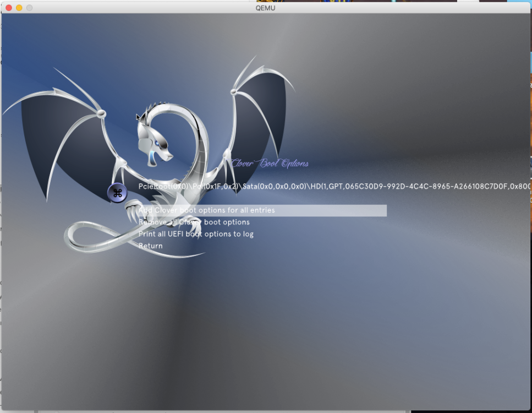
Task: Click the command-key round icon
Action: point(117,193)
